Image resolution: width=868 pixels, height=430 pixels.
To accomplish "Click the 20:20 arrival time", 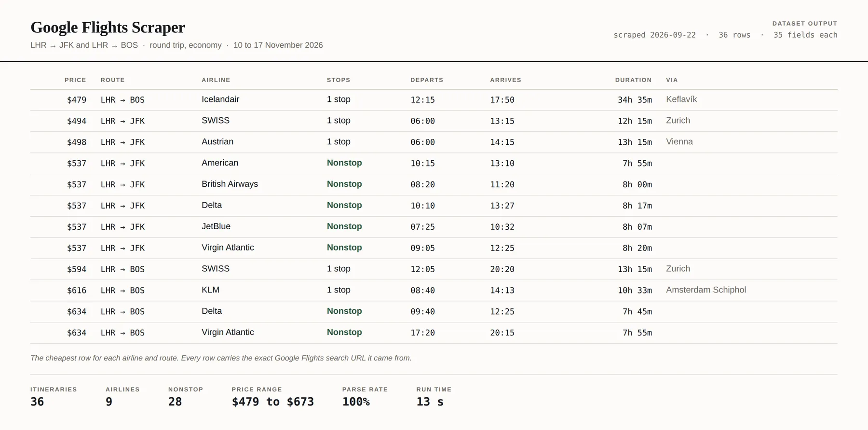I will click(502, 269).
